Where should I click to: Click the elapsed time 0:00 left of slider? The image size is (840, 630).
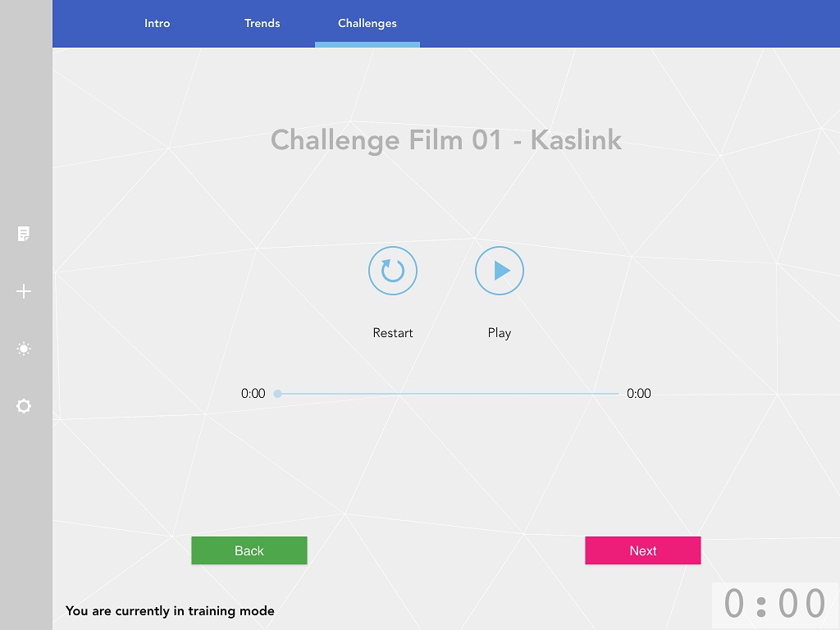coord(253,393)
